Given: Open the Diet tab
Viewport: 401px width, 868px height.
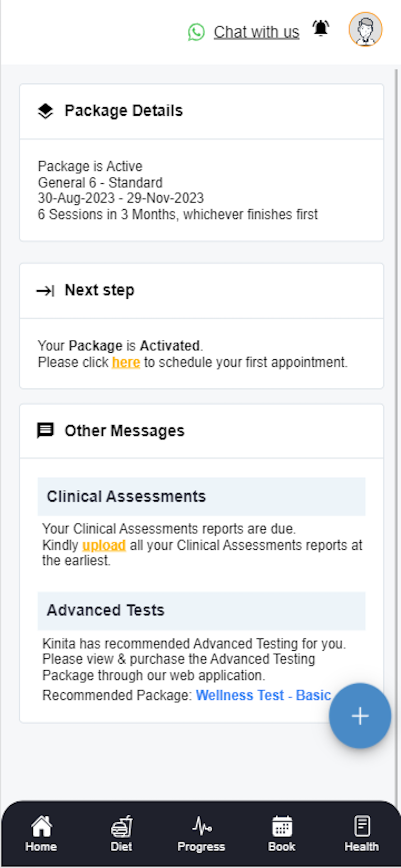Looking at the screenshot, I should 121,832.
